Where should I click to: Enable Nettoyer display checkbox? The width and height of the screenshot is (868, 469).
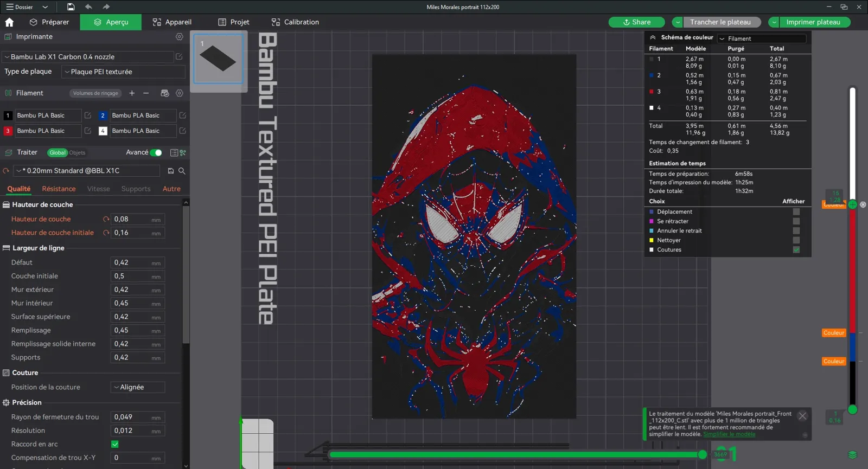pos(796,240)
